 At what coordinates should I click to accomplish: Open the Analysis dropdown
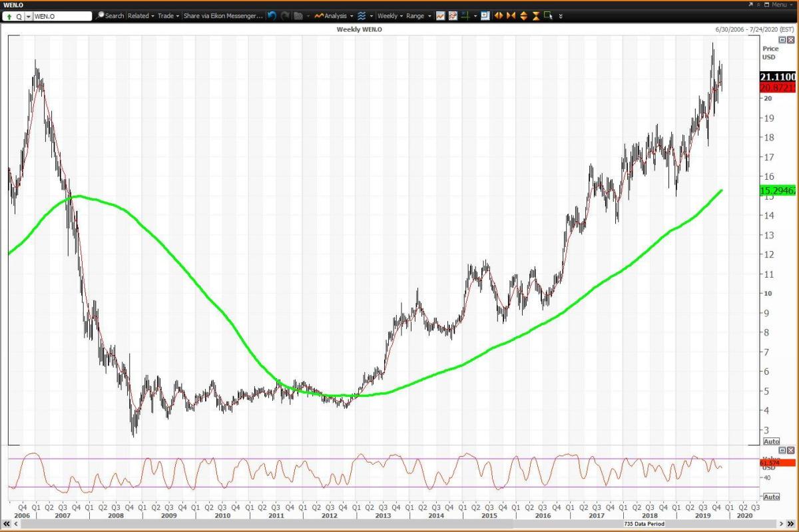(x=335, y=15)
